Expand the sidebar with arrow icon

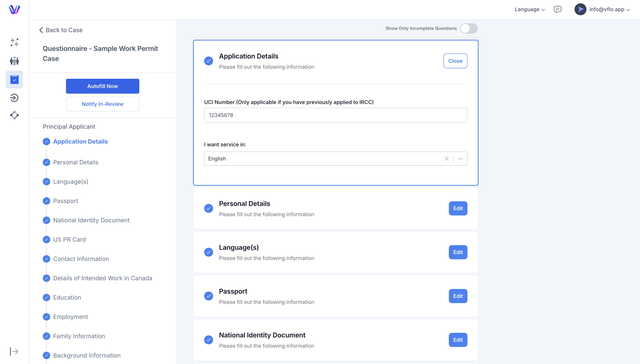click(14, 352)
